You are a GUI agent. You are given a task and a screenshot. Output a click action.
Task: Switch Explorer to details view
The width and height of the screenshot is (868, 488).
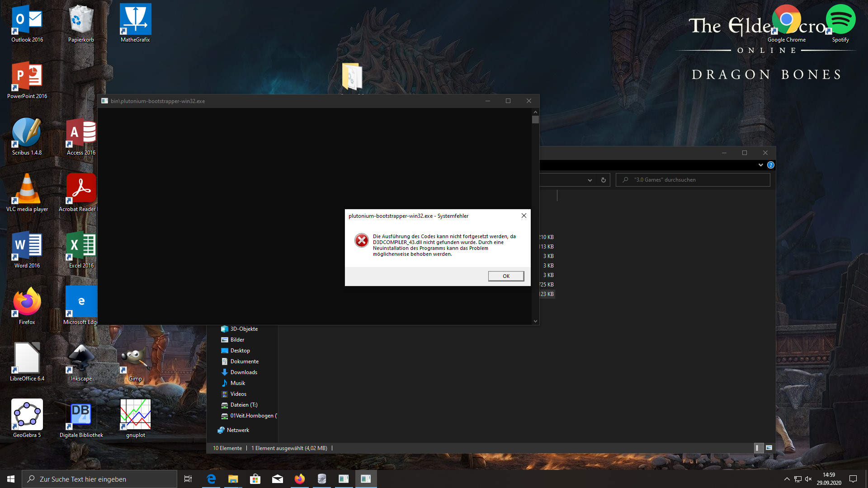tap(758, 448)
